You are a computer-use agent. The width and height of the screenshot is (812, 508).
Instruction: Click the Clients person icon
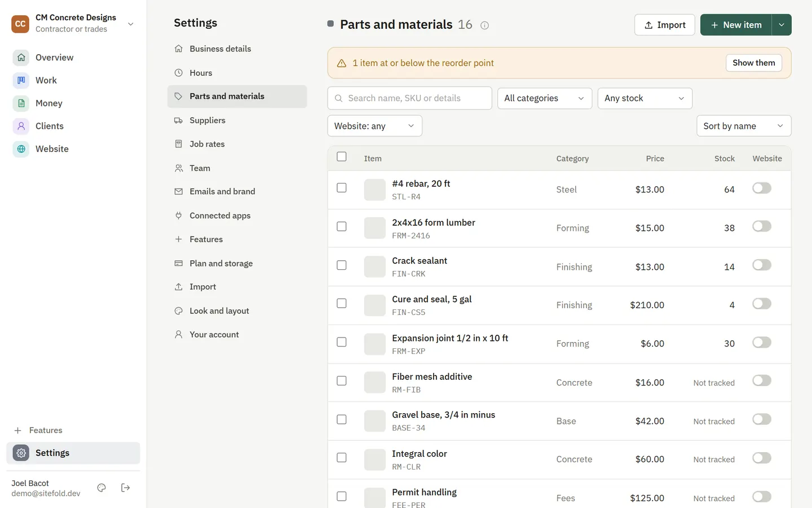(x=21, y=126)
